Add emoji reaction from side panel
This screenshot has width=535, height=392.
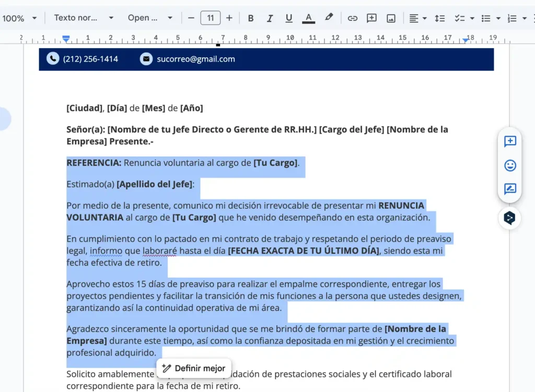coord(510,165)
